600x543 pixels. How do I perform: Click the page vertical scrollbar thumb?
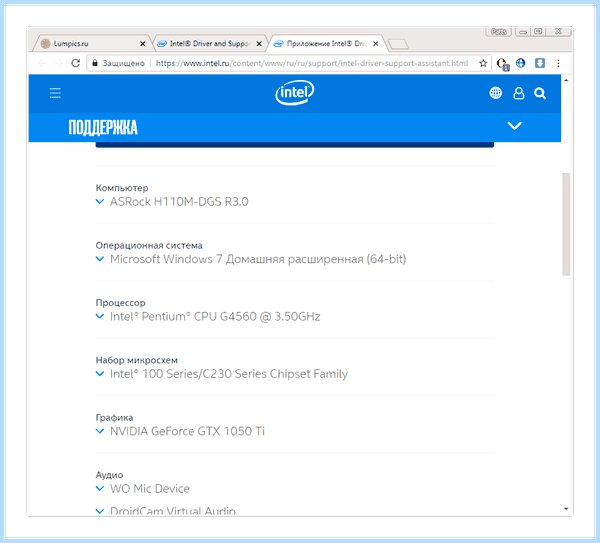coord(566,224)
